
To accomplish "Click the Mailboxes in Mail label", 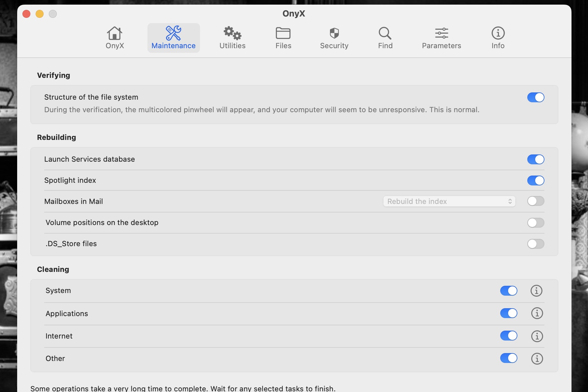I will (74, 201).
